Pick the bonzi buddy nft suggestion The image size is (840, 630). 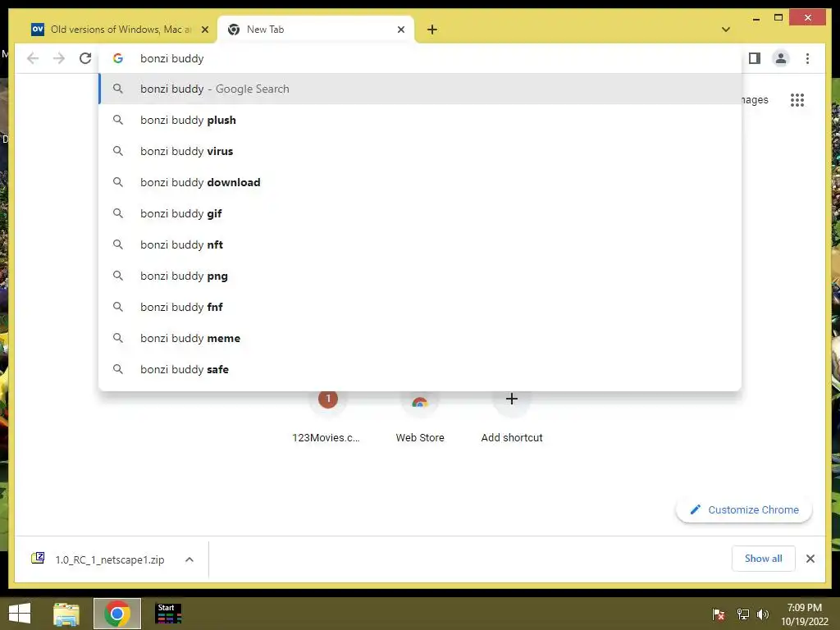point(420,244)
